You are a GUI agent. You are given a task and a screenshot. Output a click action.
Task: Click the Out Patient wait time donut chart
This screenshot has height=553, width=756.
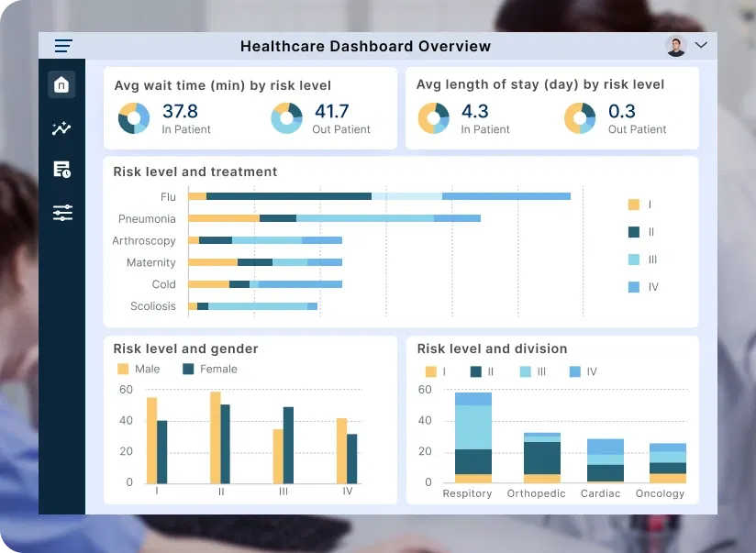[x=286, y=118]
